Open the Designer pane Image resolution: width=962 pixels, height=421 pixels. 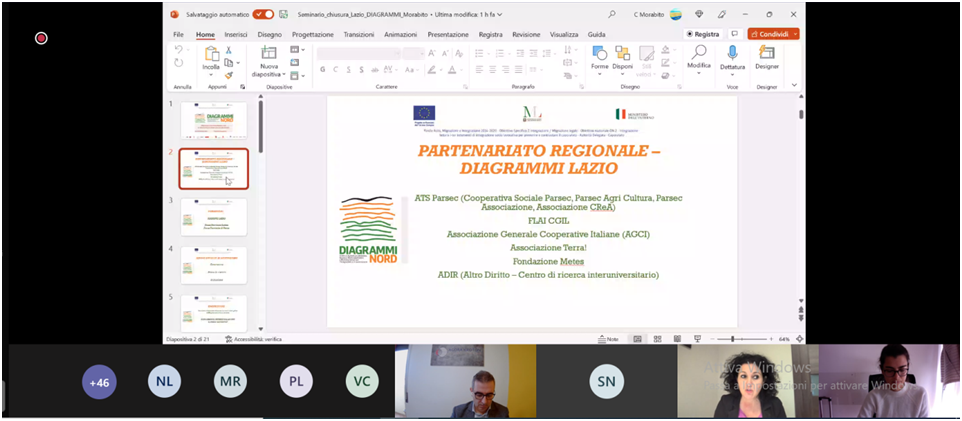point(767,59)
